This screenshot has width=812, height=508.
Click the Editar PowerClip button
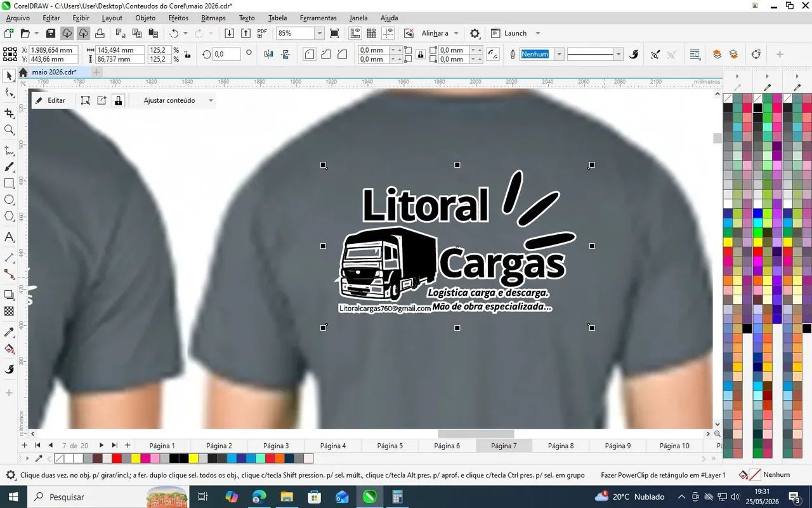tap(50, 100)
